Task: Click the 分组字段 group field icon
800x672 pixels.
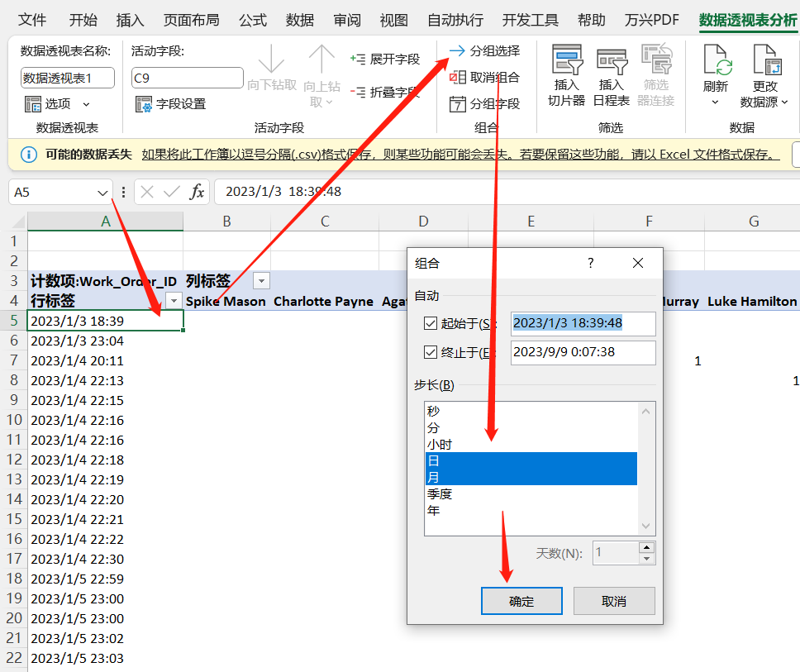Action: coord(458,104)
